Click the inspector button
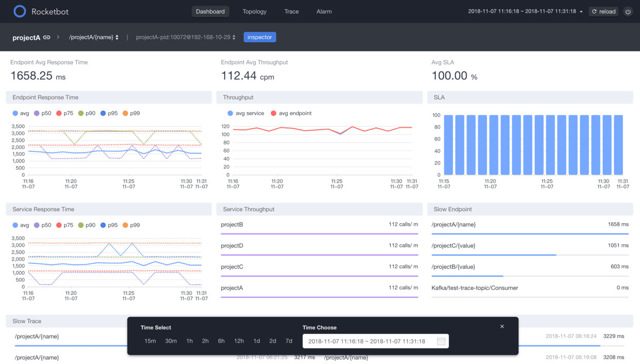The height and width of the screenshot is (364, 640). (x=260, y=37)
